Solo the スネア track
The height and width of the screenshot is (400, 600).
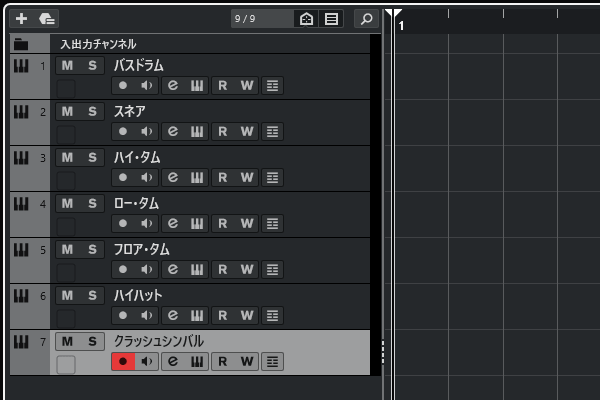click(92, 111)
